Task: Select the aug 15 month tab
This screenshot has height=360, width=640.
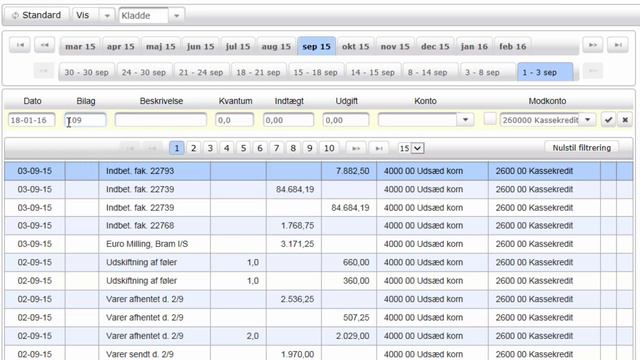Action: tap(276, 46)
